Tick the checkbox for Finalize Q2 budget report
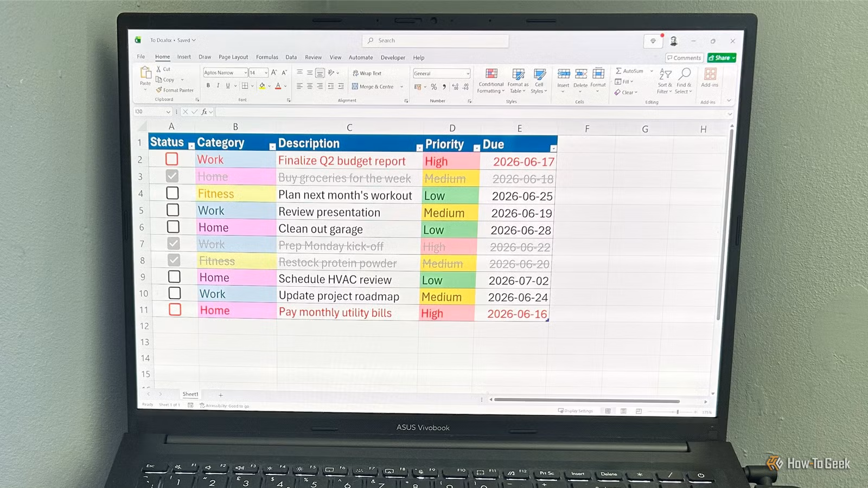 tap(172, 159)
